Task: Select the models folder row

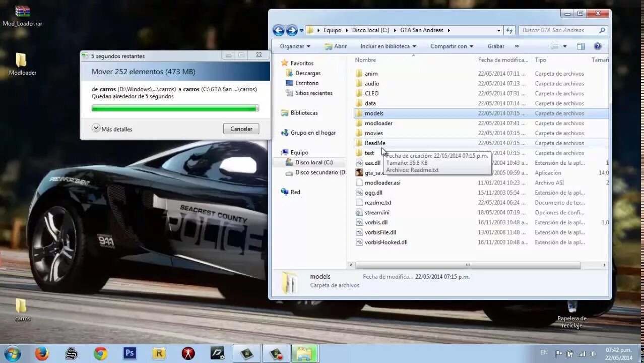Action: click(481, 113)
